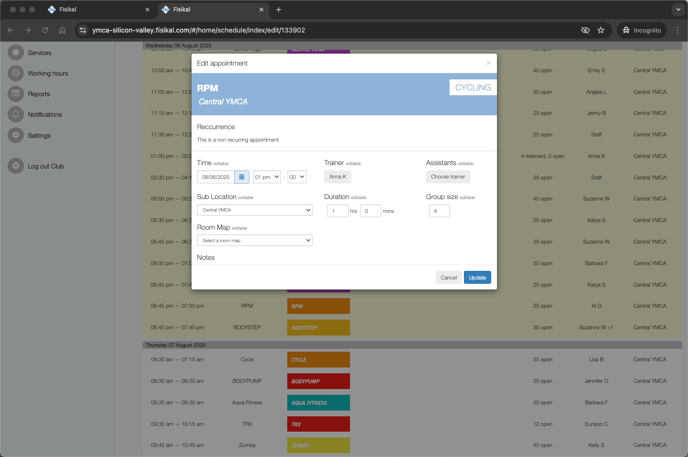Viewport: 688px width, 457px height.
Task: Select the yellow ZUMBA class block
Action: coord(319,445)
